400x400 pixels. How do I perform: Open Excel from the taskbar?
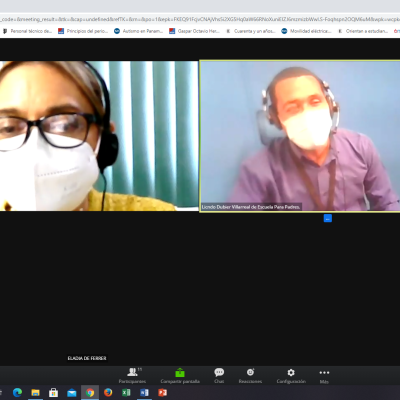pyautogui.click(x=126, y=393)
